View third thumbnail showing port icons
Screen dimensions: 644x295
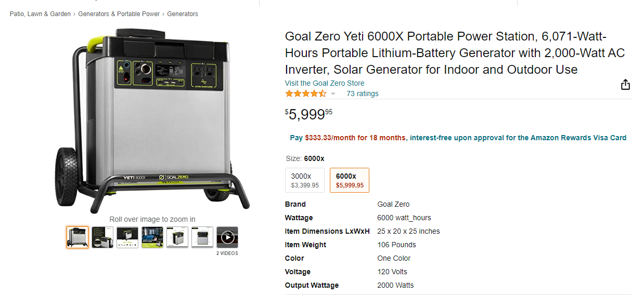pos(127,237)
